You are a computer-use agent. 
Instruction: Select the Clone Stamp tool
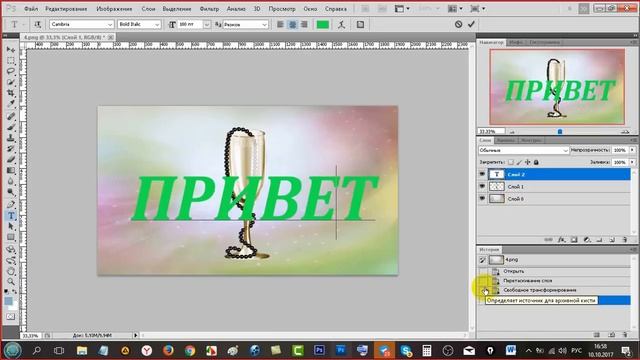pos(11,138)
